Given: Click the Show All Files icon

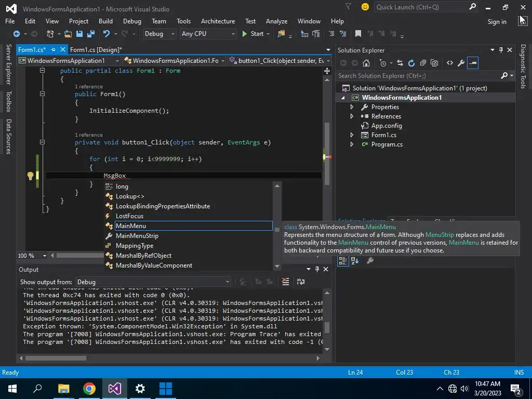Looking at the screenshot, I should 434,63.
